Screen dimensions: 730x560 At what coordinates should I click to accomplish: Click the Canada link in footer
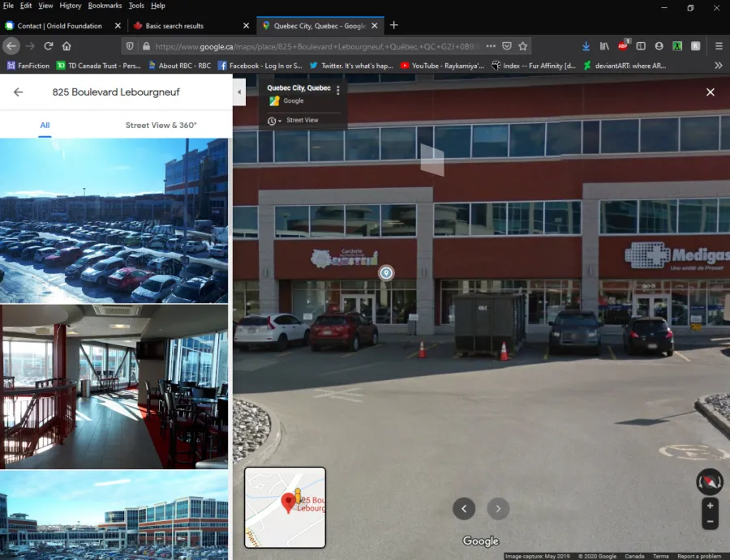634,556
